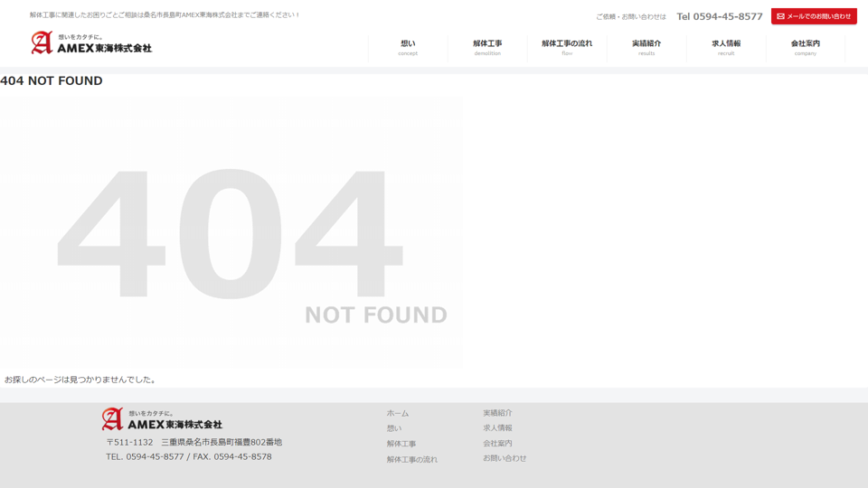Viewport: 868px width, 488px height.
Task: Click the envelope icon in the red button
Action: [x=781, y=16]
